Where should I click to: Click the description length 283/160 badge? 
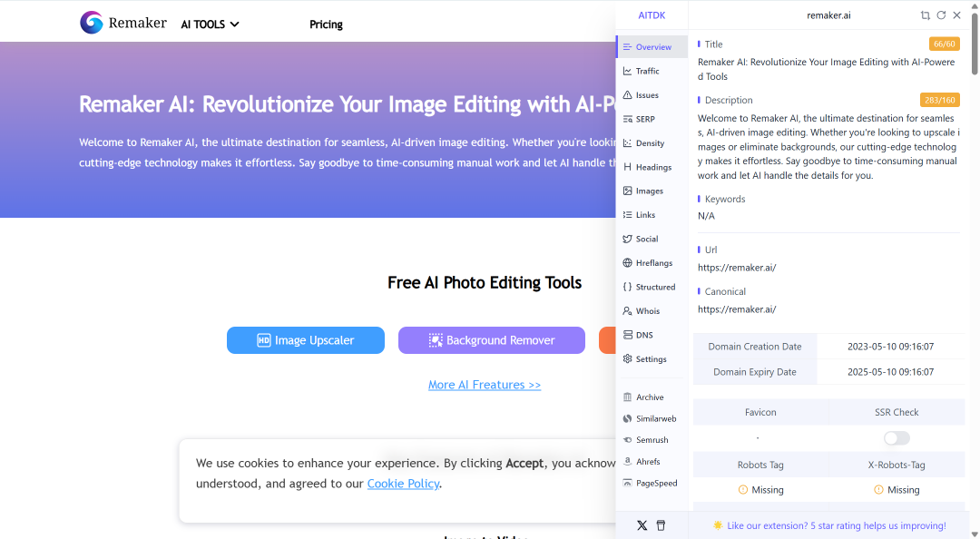[x=939, y=100]
